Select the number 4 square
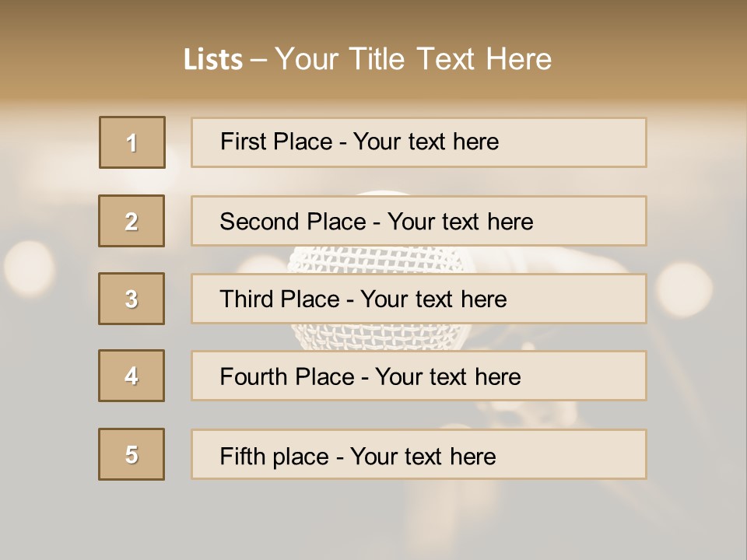Image resolution: width=747 pixels, height=560 pixels. tap(132, 376)
